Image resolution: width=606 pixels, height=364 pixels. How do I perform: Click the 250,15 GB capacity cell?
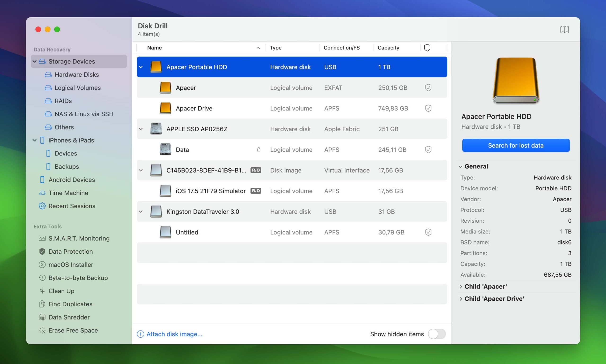pyautogui.click(x=392, y=88)
